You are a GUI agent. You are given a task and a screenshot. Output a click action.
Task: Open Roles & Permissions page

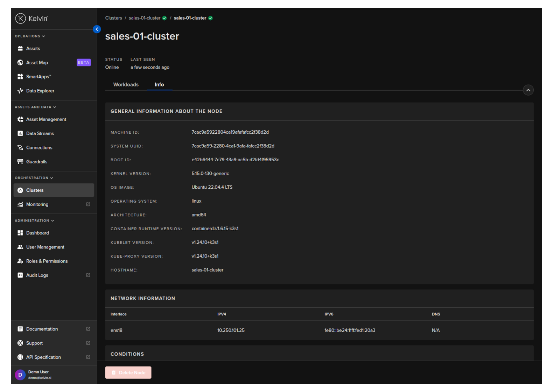47,261
